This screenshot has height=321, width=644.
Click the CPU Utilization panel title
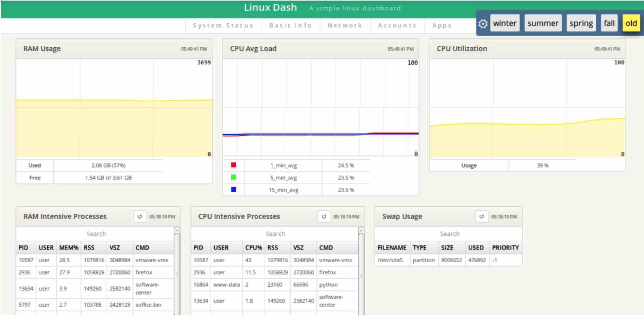[462, 48]
